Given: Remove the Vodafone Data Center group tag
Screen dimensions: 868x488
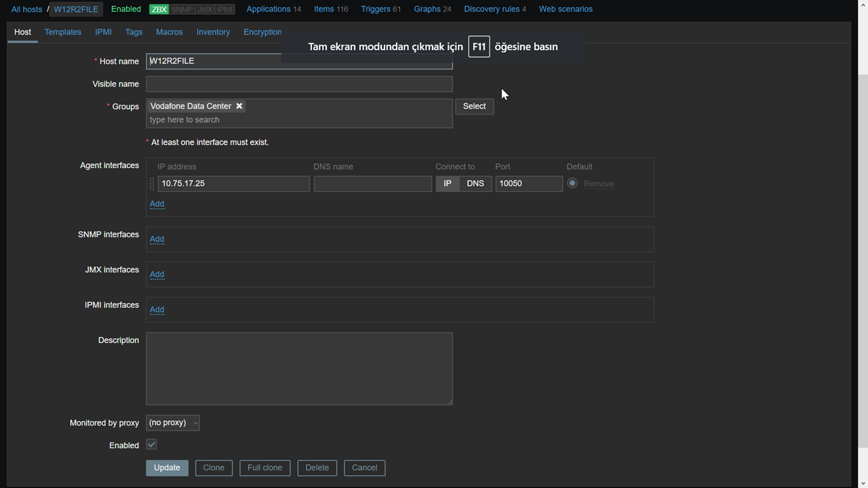Looking at the screenshot, I should (239, 106).
